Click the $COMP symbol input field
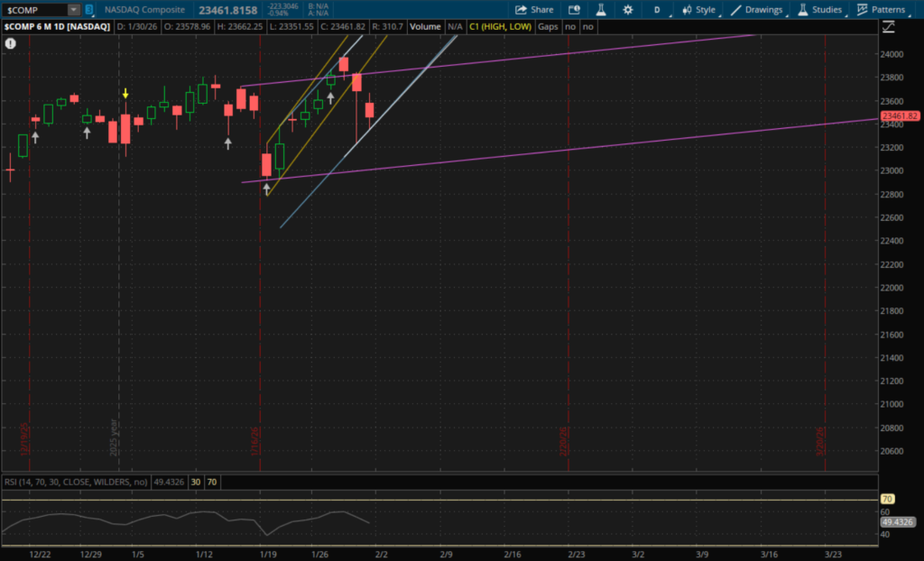Screen dimensions: 924x561 point(34,9)
